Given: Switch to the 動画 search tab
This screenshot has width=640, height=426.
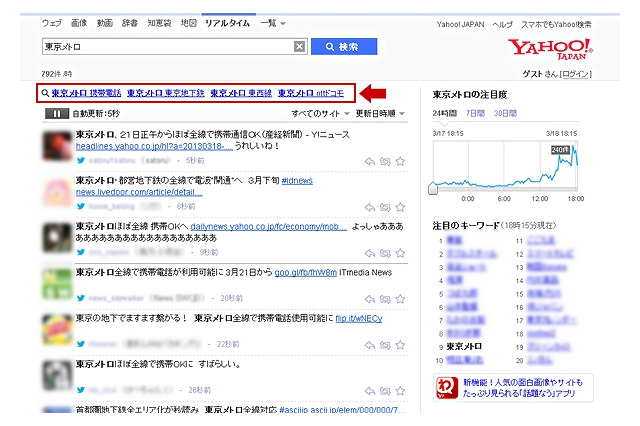Looking at the screenshot, I should pyautogui.click(x=104, y=23).
